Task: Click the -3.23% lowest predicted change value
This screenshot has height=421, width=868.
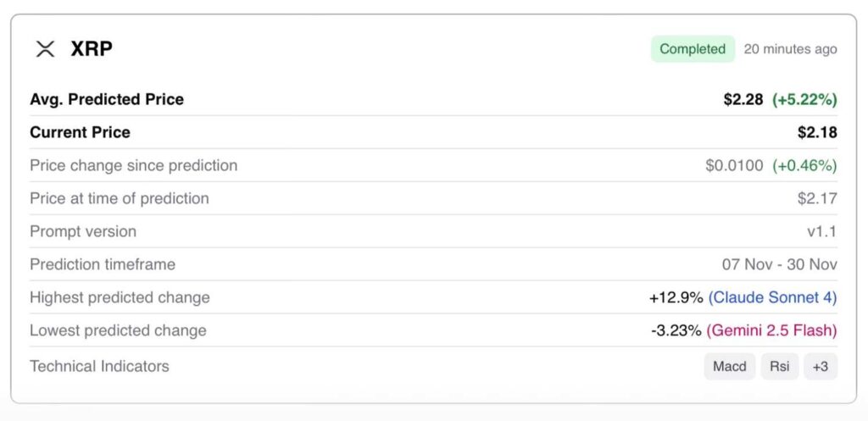Action: click(676, 330)
